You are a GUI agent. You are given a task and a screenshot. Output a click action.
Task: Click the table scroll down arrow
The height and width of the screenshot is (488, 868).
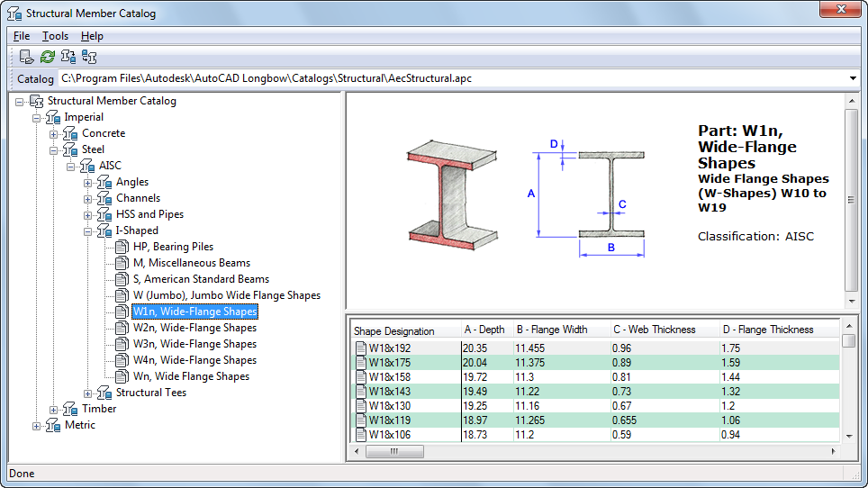click(x=848, y=436)
